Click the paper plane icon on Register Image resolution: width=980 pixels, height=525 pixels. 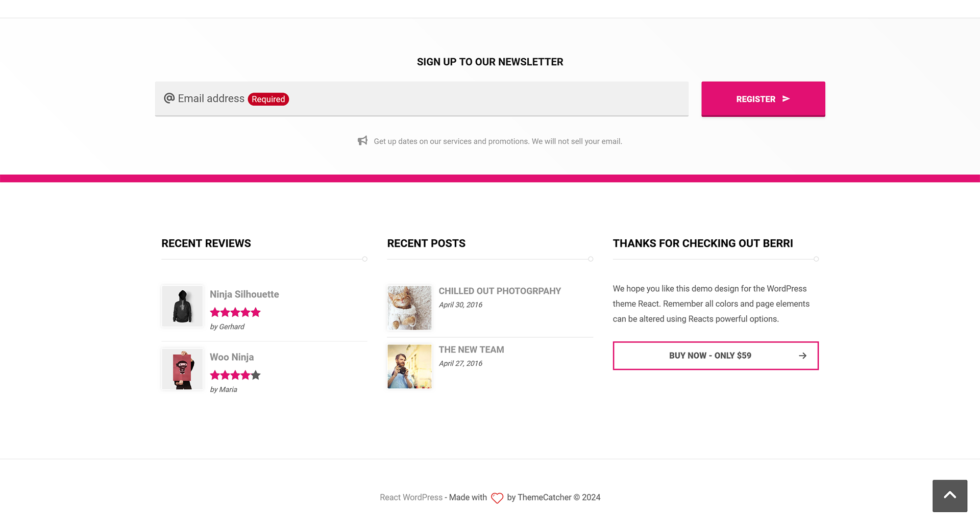[x=786, y=99]
